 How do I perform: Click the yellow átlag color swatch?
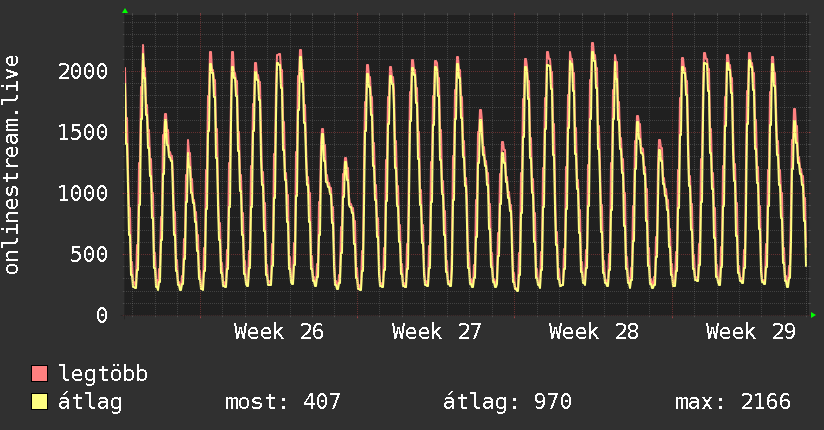(39, 401)
